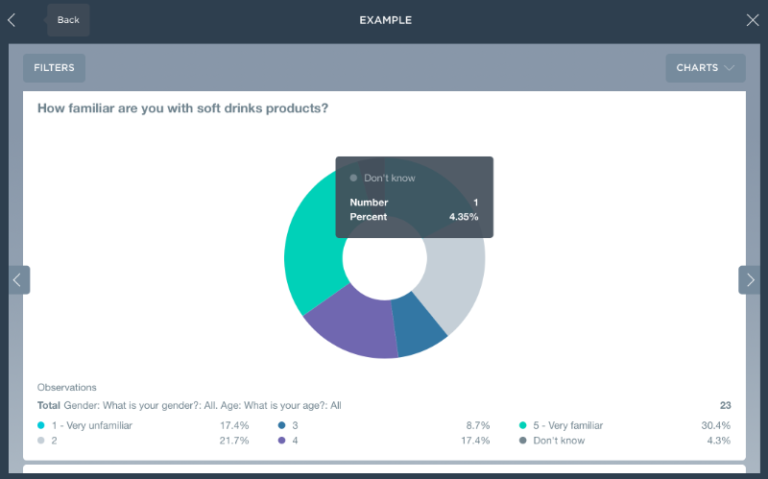
Task: Click the Charts dropdown chevron
Action: pos(729,68)
